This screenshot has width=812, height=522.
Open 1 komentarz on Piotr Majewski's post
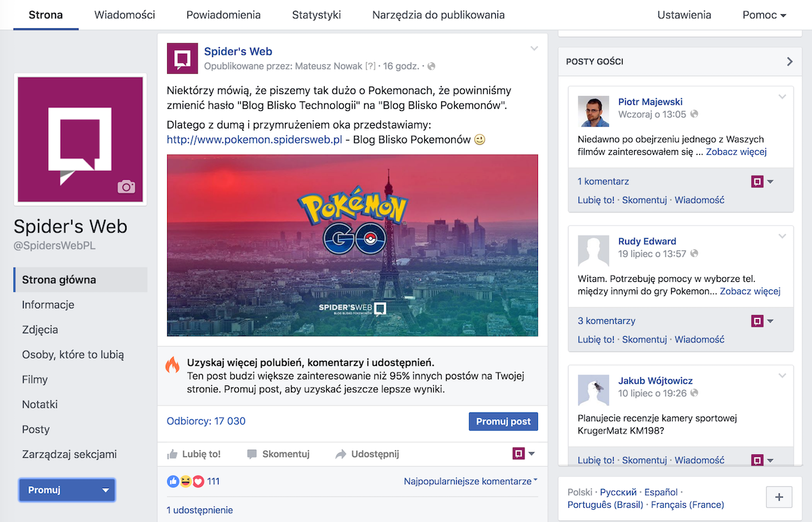pyautogui.click(x=604, y=181)
